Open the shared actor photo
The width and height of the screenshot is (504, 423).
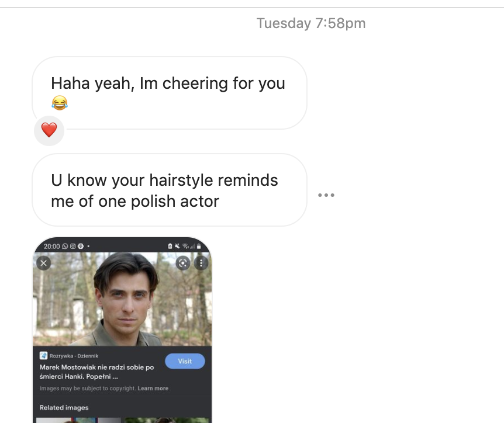(x=122, y=299)
